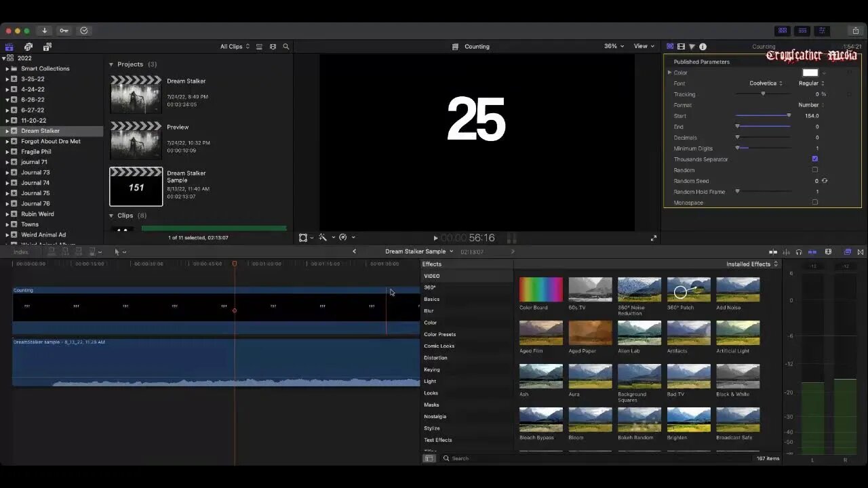
Task: Click the Import Media arrow button
Action: [x=44, y=30]
